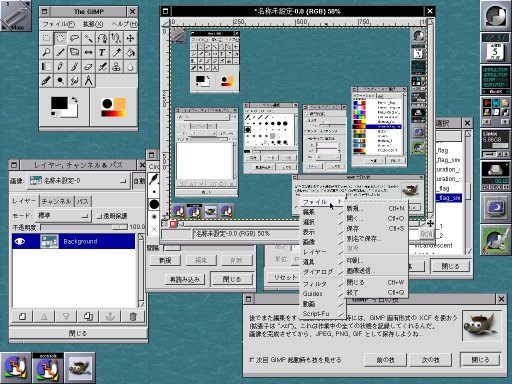This screenshot has height=384, width=512.
Task: Click active gradient indicator in toolbox
Action: coord(114,114)
